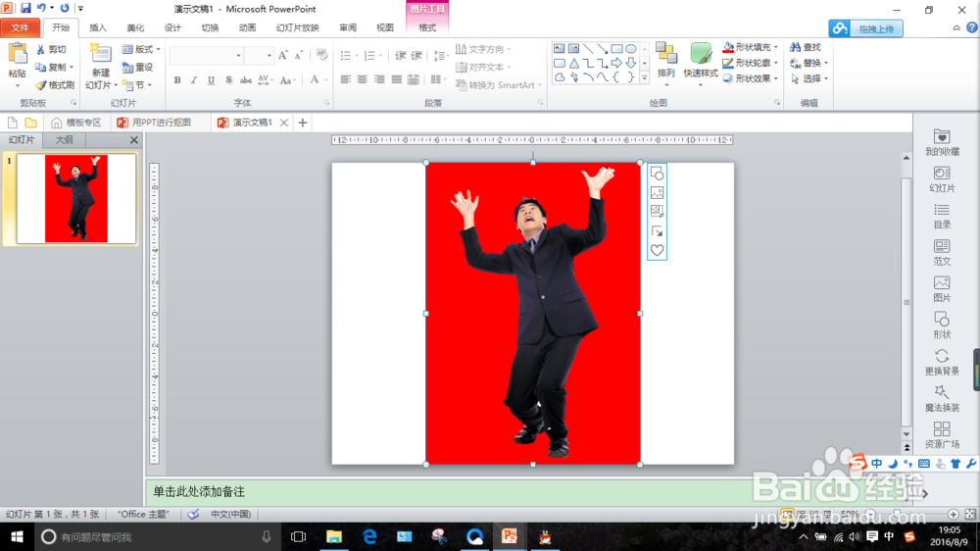Screen dimensions: 980x551
Task: Toggle left text alignment
Action: click(346, 79)
